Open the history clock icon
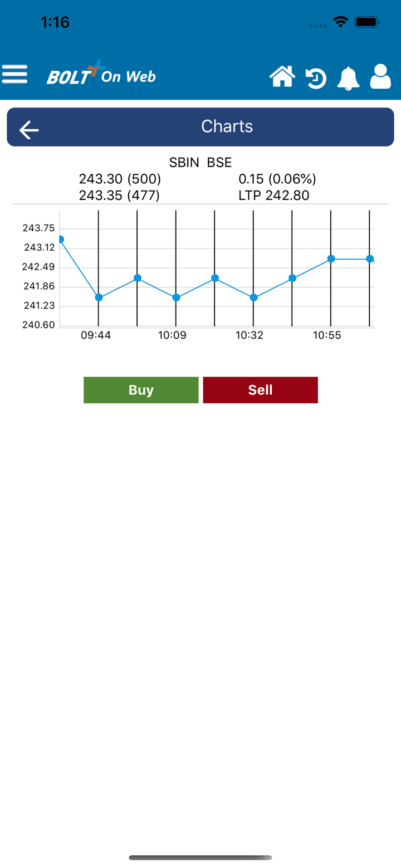This screenshot has height=868, width=401. (x=316, y=78)
